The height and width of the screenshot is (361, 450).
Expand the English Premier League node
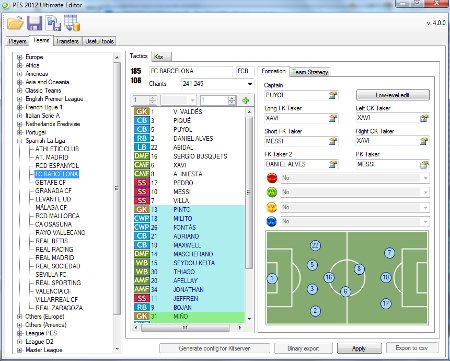point(19,99)
